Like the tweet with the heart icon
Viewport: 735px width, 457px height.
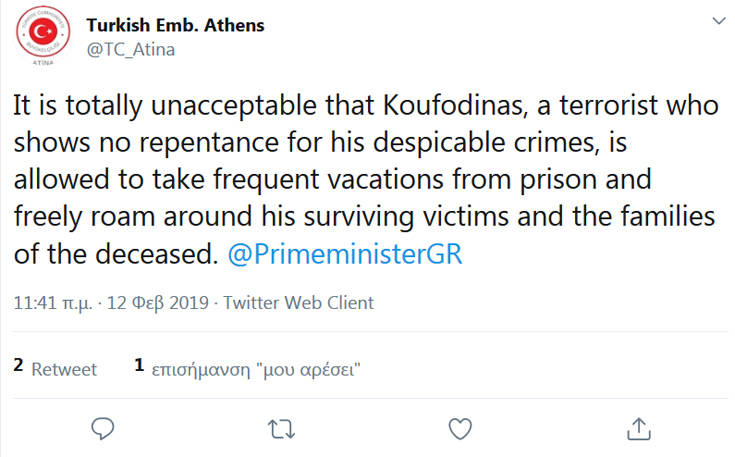459,428
